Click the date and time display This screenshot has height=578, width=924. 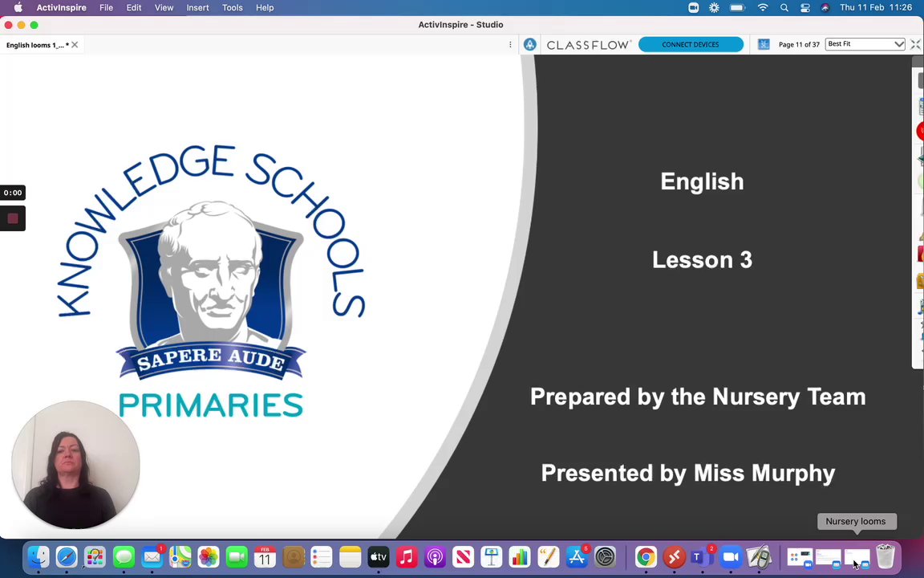coord(876,8)
